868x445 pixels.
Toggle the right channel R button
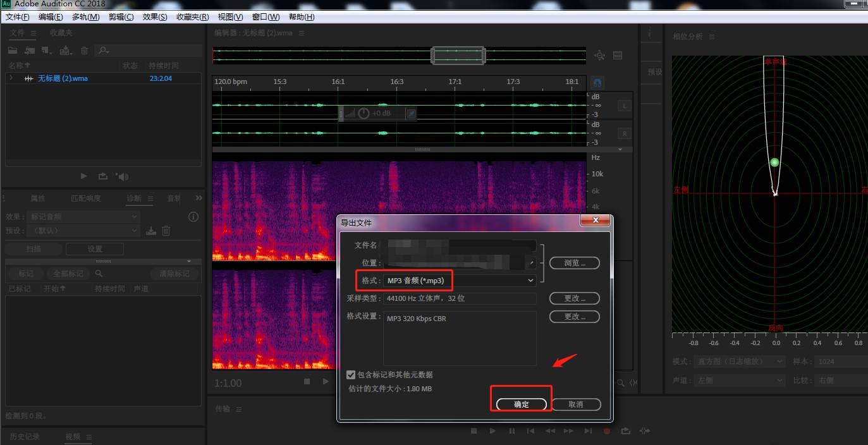pos(624,133)
